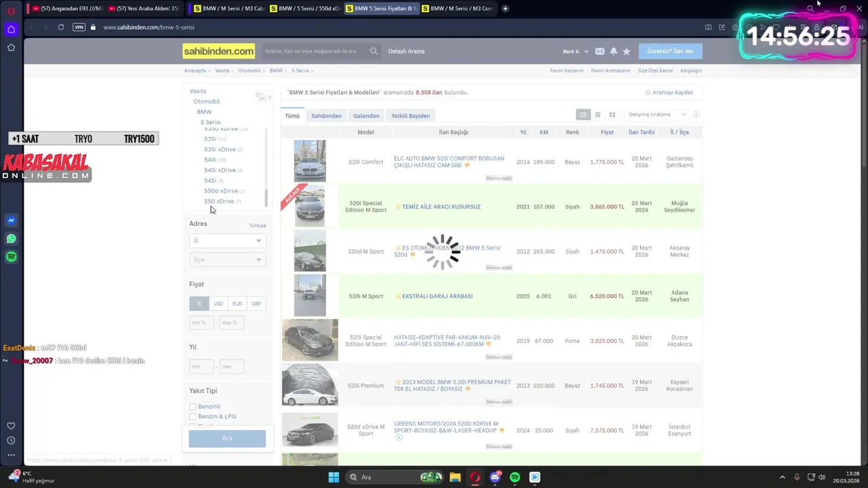Image resolution: width=868 pixels, height=488 pixels.
Task: Open WhatsApp in Opera sidebar
Action: point(11,239)
